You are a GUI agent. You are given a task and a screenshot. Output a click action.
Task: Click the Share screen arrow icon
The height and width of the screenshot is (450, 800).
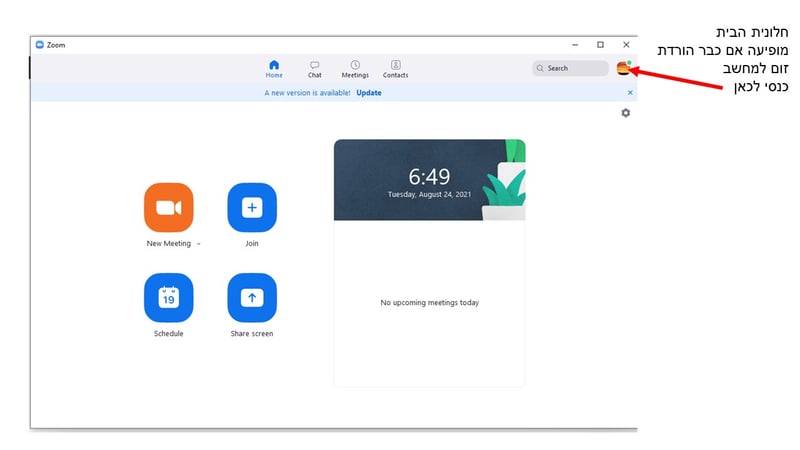[252, 297]
